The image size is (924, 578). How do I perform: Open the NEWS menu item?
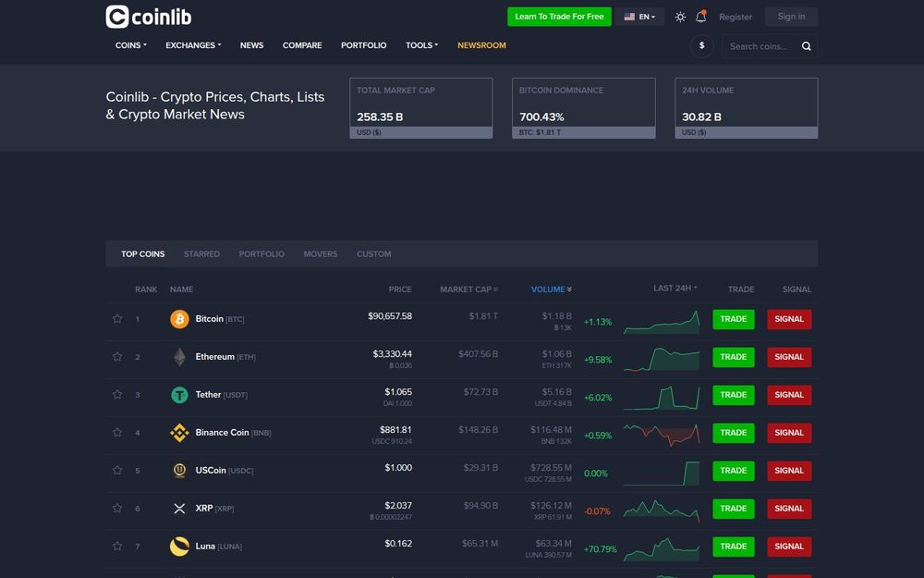(x=251, y=45)
